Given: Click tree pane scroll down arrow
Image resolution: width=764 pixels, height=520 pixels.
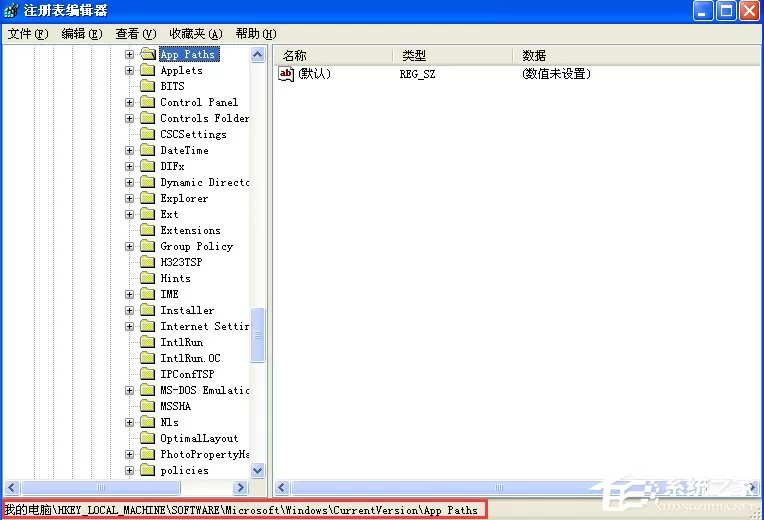Looking at the screenshot, I should pos(258,470).
